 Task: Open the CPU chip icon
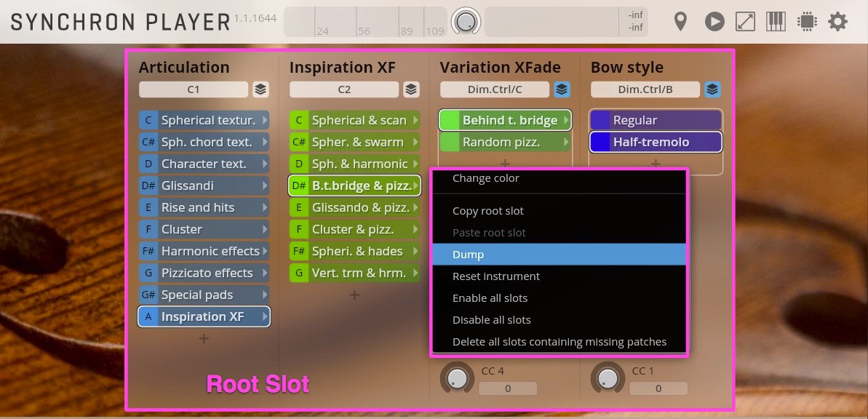pyautogui.click(x=807, y=22)
